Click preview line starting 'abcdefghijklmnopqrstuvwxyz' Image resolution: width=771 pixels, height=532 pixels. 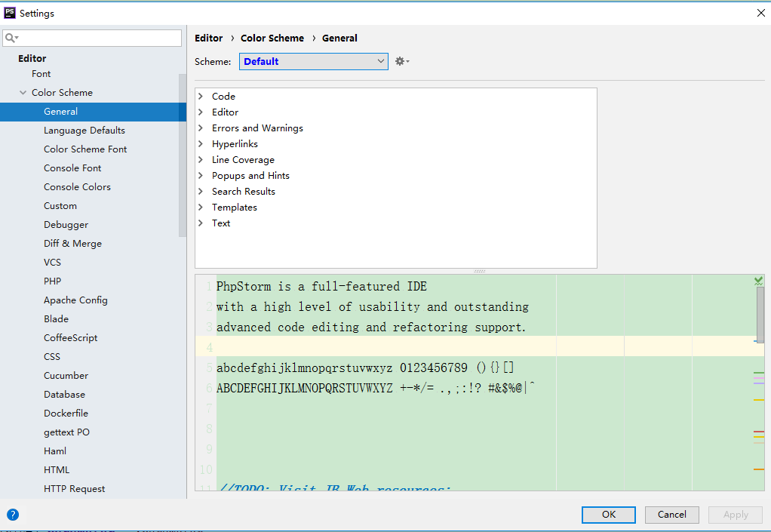[365, 367]
